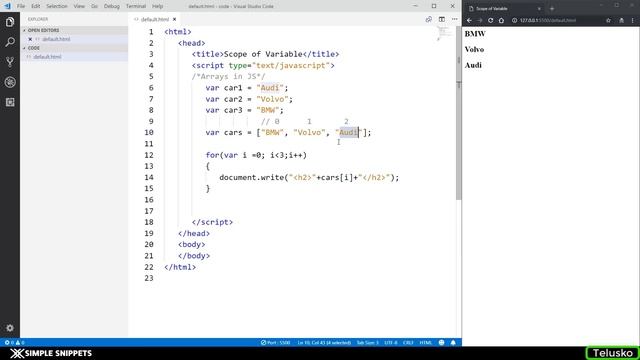Click the feedback smiley in status bar
This screenshot has width=640, height=360.
click(442, 342)
